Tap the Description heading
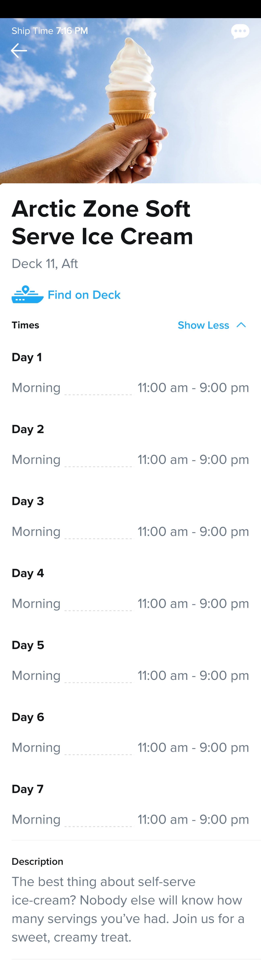This screenshot has width=261, height=980. click(x=38, y=861)
